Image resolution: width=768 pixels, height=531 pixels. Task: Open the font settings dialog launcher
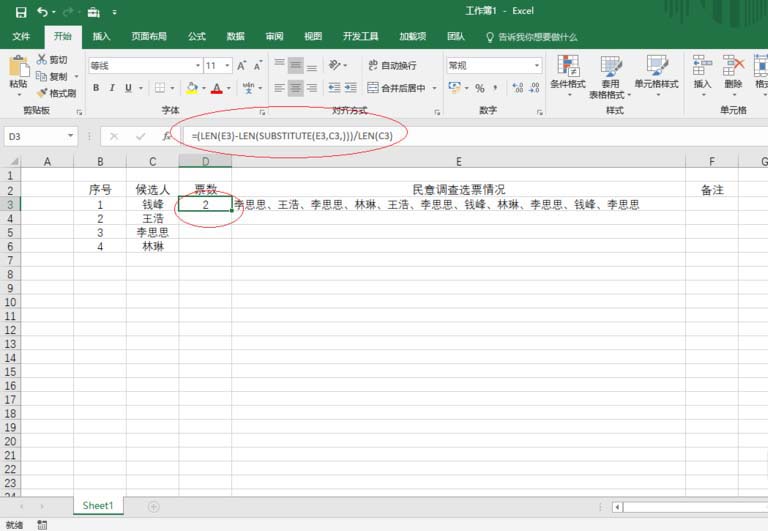point(262,113)
